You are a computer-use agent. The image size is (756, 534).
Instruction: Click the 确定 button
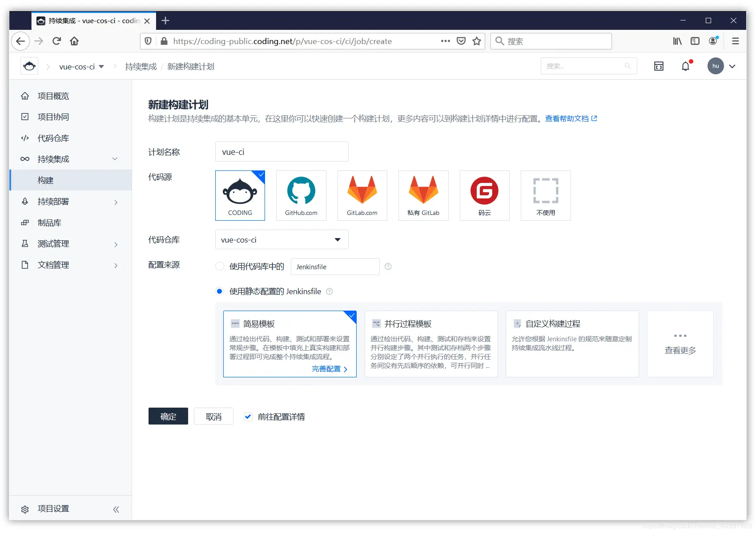click(x=168, y=416)
